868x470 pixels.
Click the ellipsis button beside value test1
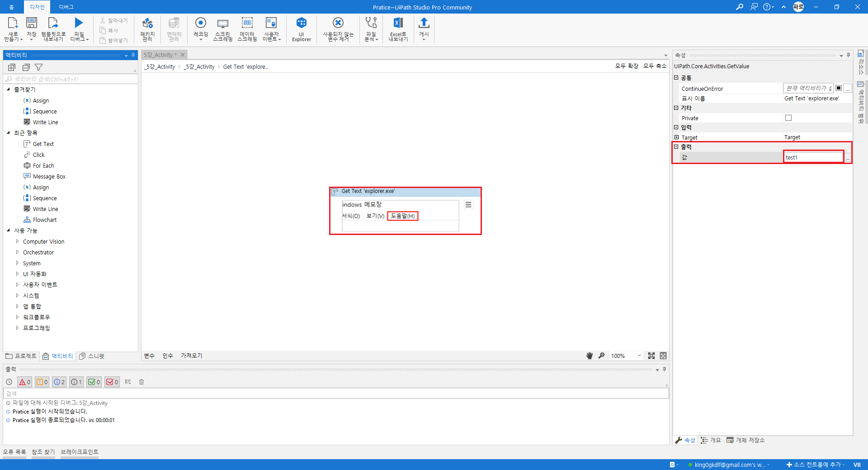point(848,157)
